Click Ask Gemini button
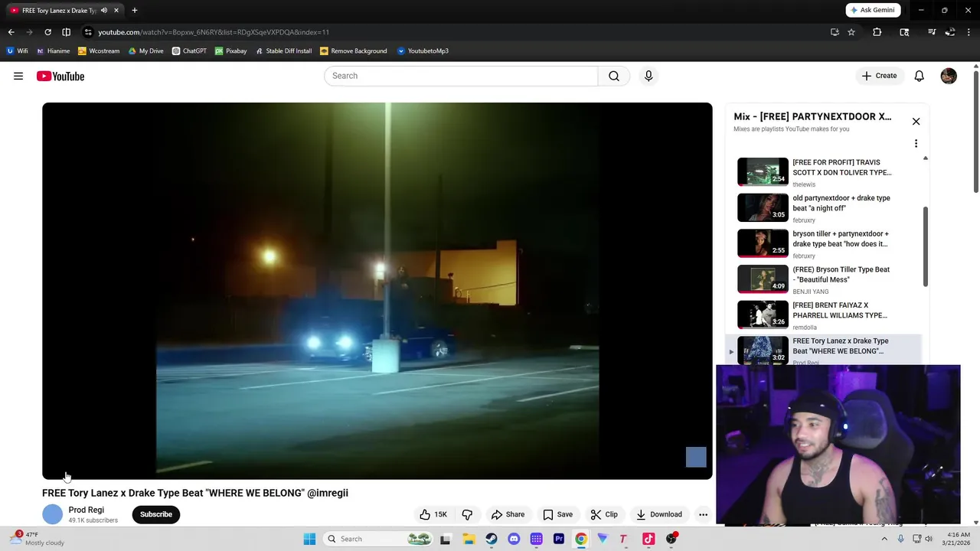980x551 pixels. 873,10
